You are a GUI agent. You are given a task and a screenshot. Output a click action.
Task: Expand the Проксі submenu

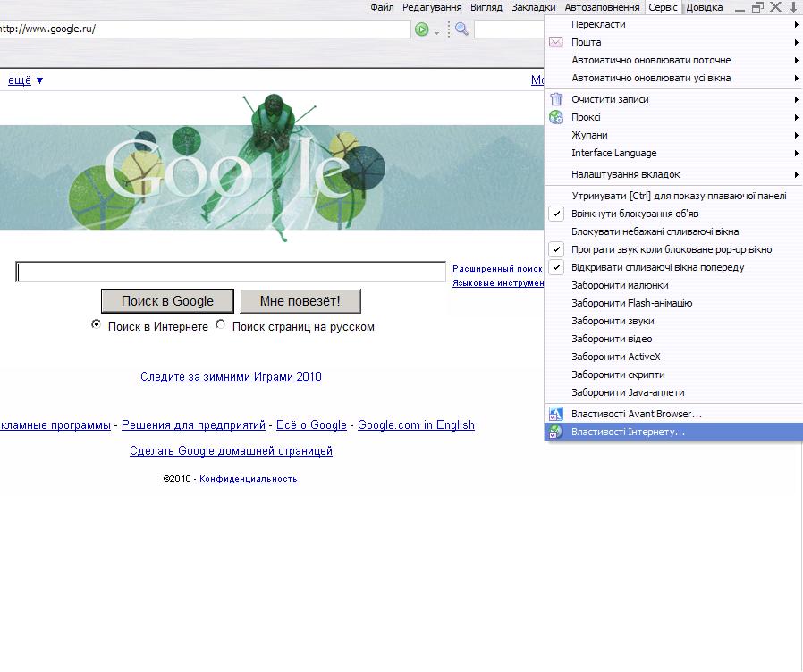673,117
